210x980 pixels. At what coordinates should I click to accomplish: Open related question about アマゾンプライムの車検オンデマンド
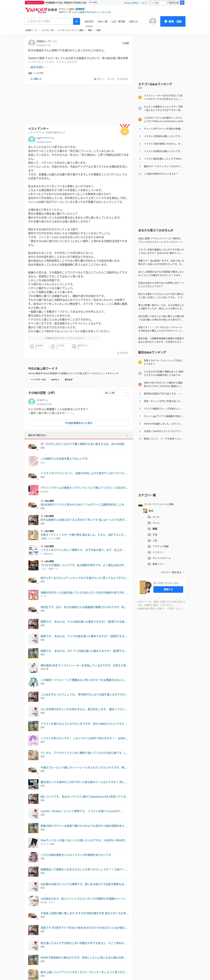coord(84,487)
